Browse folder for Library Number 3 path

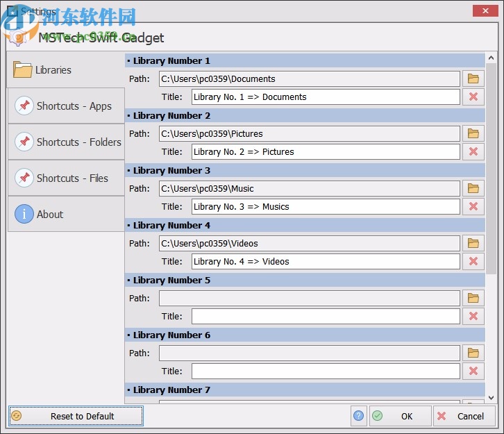point(473,188)
